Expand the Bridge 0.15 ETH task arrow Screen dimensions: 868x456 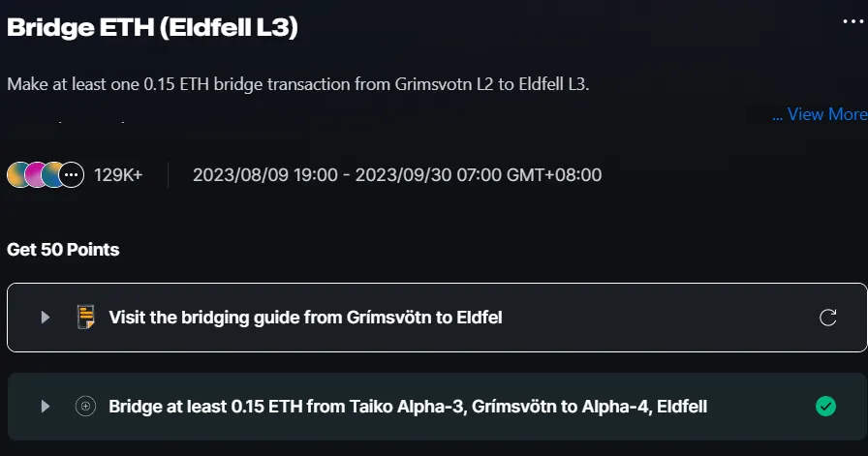46,407
